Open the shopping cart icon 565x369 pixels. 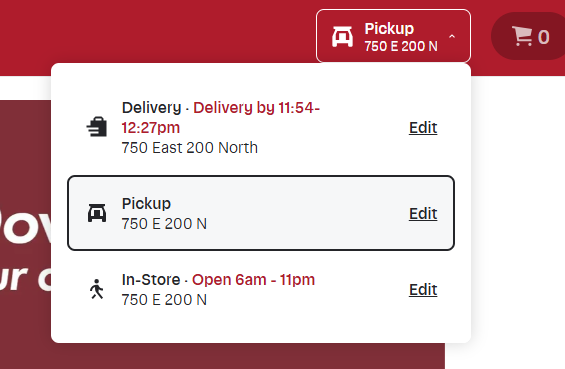pyautogui.click(x=522, y=36)
